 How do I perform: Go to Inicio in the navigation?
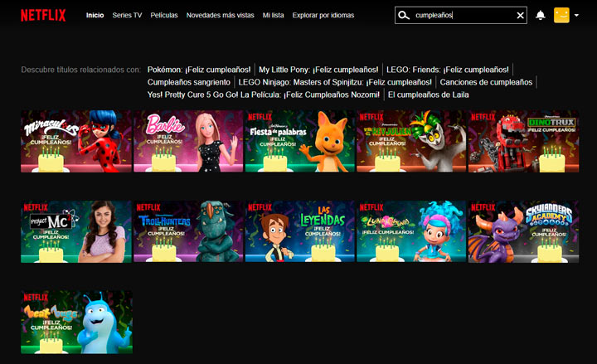pos(95,15)
